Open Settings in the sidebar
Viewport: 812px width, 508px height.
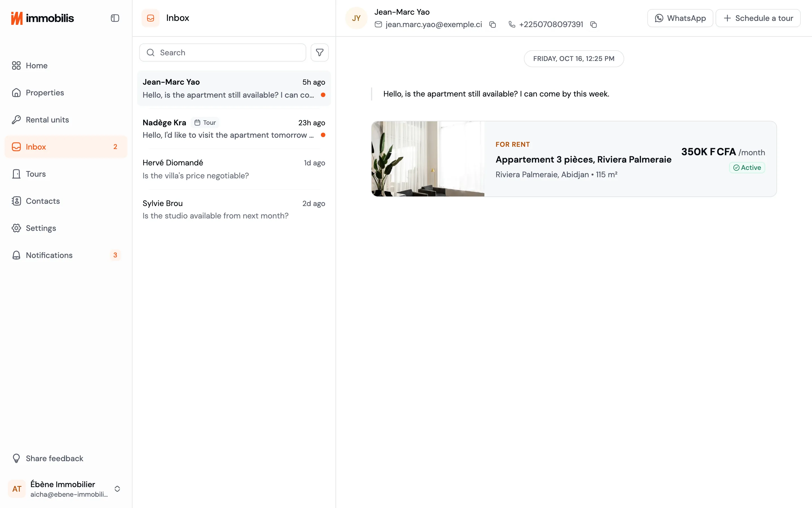66,228
